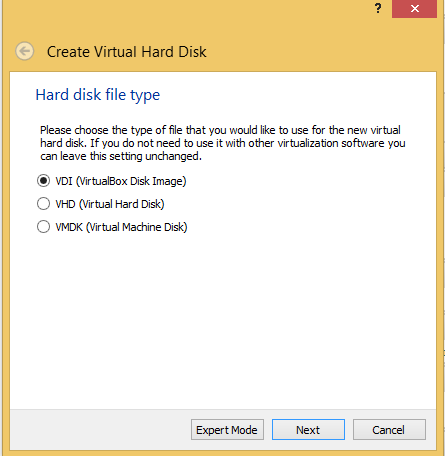445x456 pixels.
Task: Choose the VHD radio button circle
Action: tap(43, 204)
